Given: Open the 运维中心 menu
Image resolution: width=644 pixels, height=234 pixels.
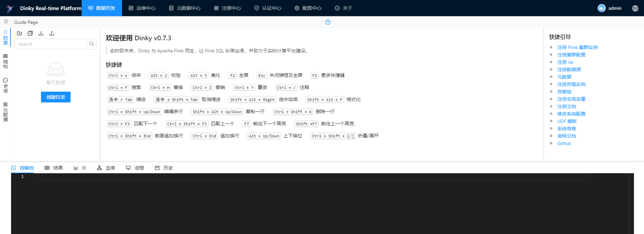Looking at the screenshot, I should (142, 8).
